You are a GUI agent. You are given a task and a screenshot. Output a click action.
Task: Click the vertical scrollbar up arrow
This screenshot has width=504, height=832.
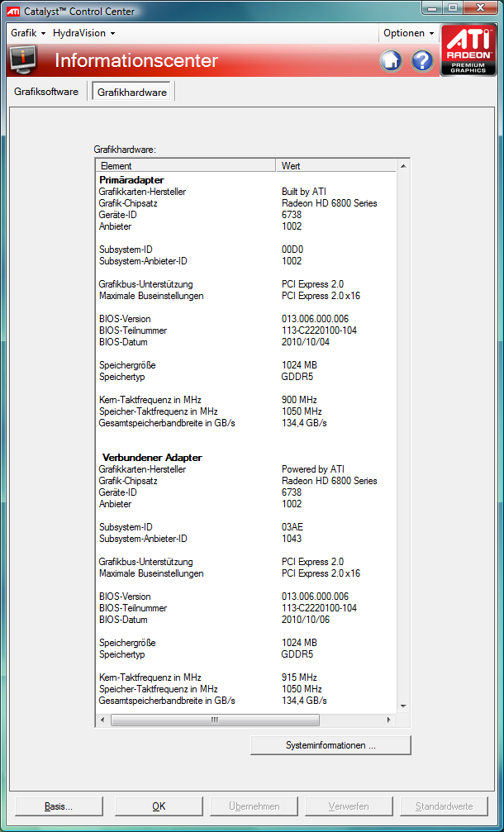[403, 166]
